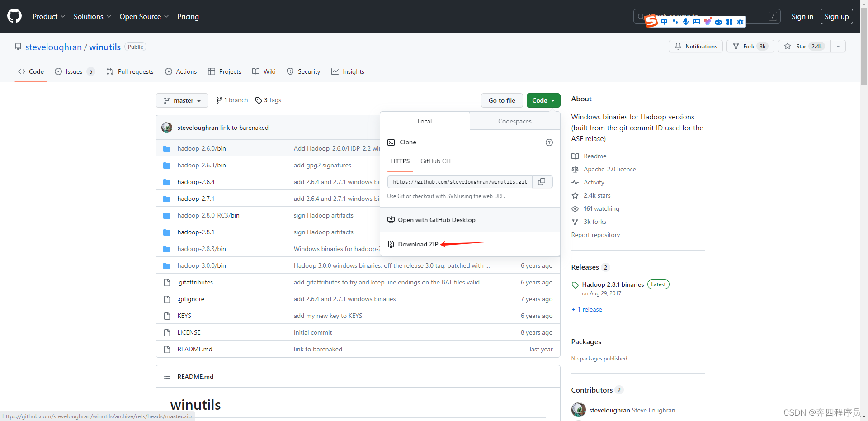Open the Insights tab
This screenshot has height=421, width=868.
[x=348, y=71]
